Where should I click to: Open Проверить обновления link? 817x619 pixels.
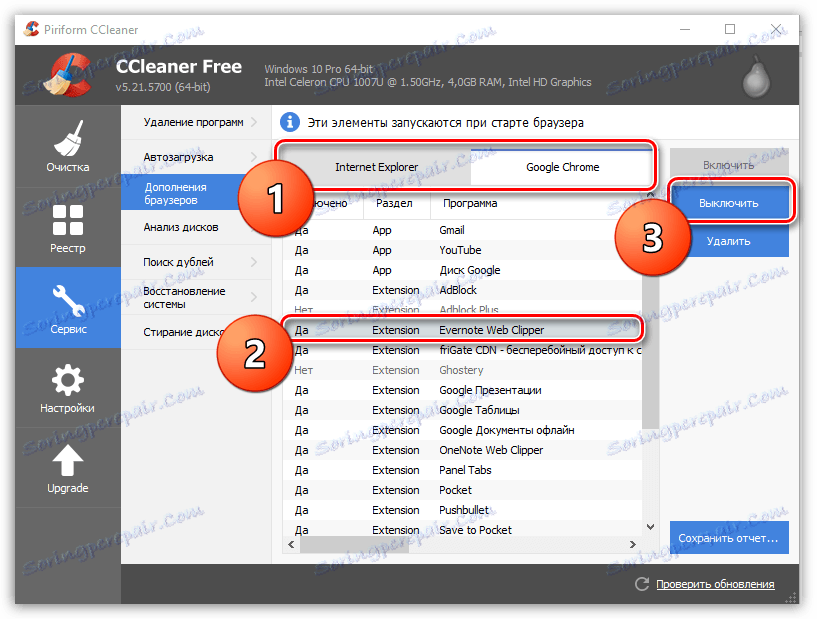(715, 584)
